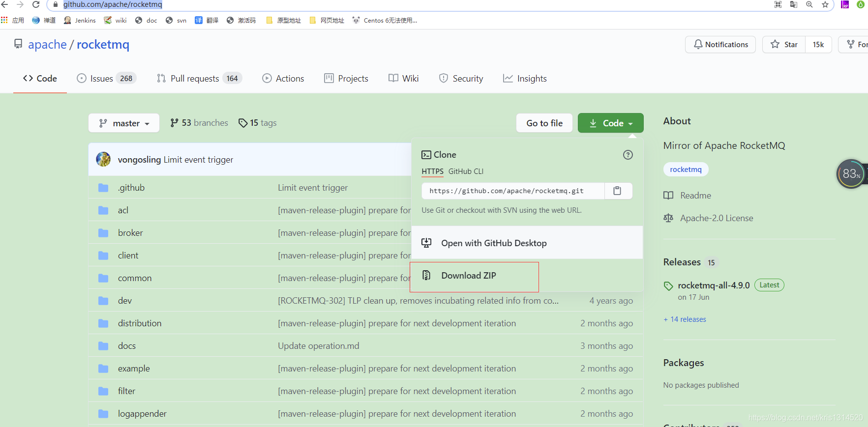Click the rocketmq topic tag
This screenshot has width=868, height=427.
coord(686,170)
